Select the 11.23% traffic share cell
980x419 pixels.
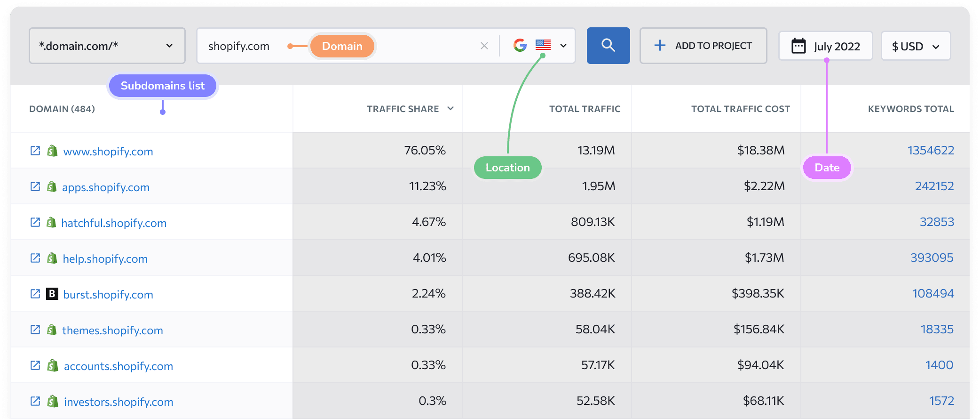tap(378, 186)
